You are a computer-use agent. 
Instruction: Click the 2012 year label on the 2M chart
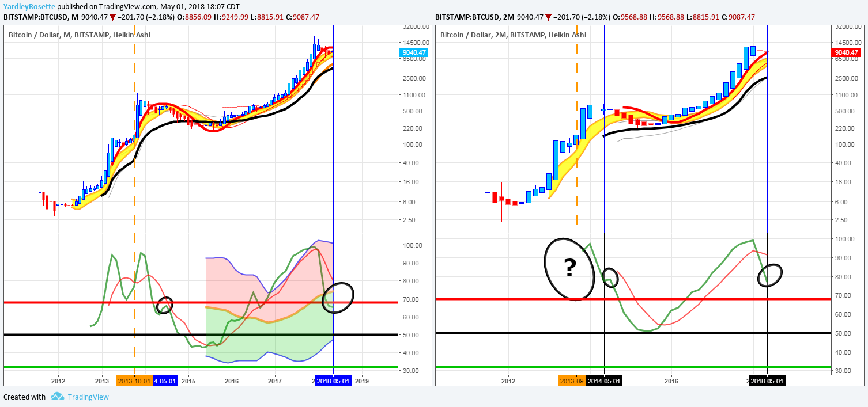tap(508, 381)
